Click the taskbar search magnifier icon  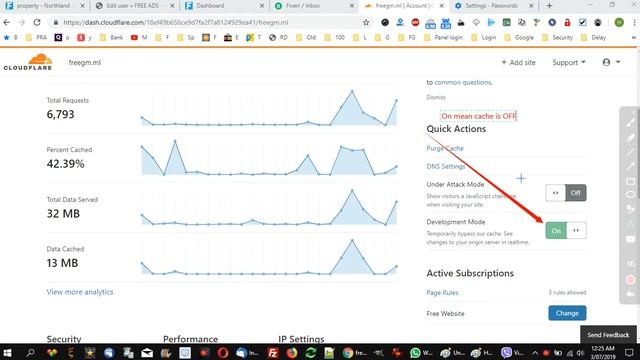(x=30, y=352)
